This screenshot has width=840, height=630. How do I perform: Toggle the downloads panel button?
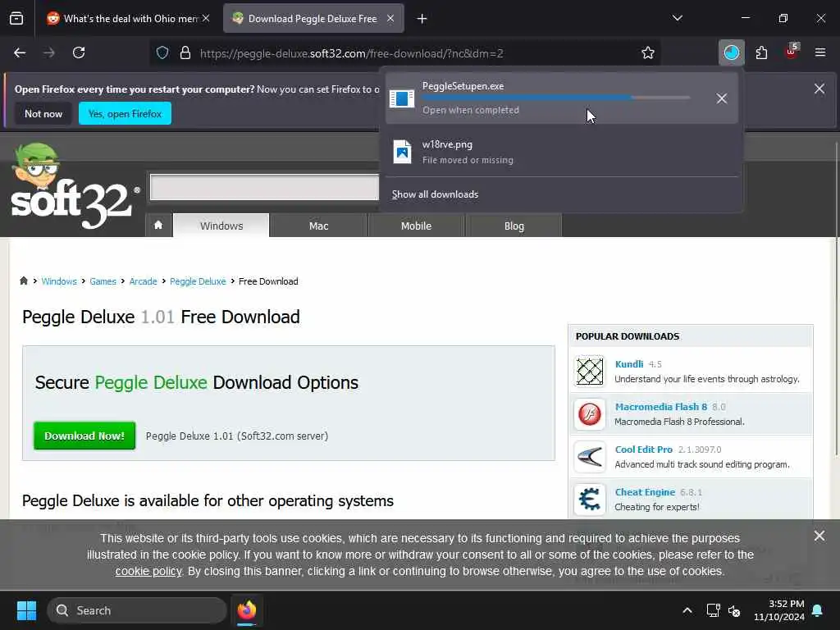tap(731, 52)
